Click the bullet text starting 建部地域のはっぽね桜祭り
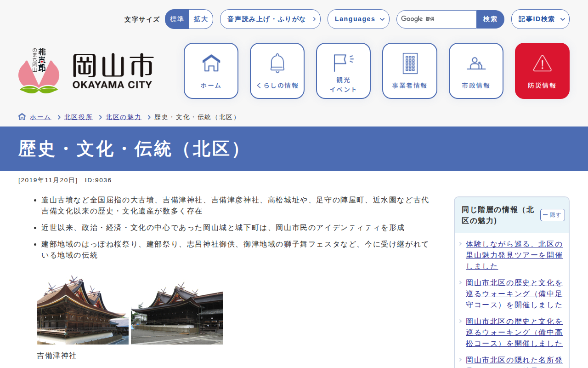The height and width of the screenshot is (368, 588). tap(235, 250)
